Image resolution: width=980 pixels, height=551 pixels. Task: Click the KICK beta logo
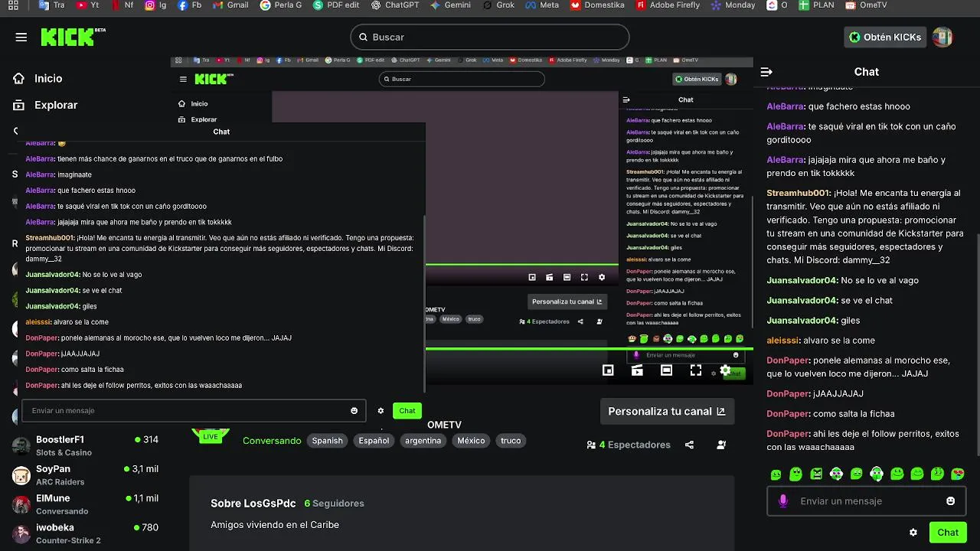point(73,37)
